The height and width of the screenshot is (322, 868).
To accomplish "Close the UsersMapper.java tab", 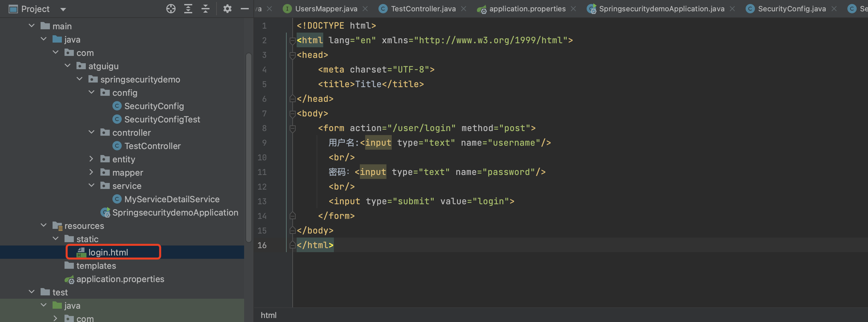I will (365, 9).
